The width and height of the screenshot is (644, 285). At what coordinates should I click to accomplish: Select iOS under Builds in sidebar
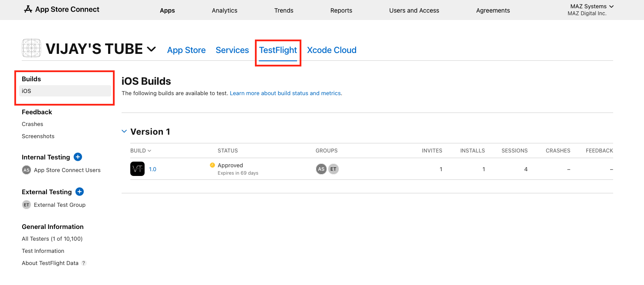coord(65,91)
